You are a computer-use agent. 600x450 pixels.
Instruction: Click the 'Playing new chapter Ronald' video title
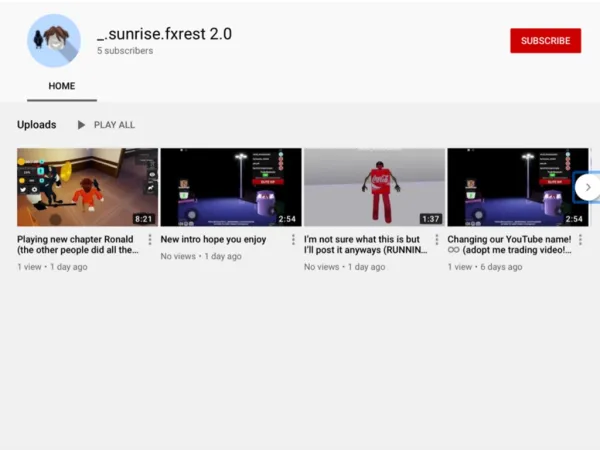click(x=76, y=245)
